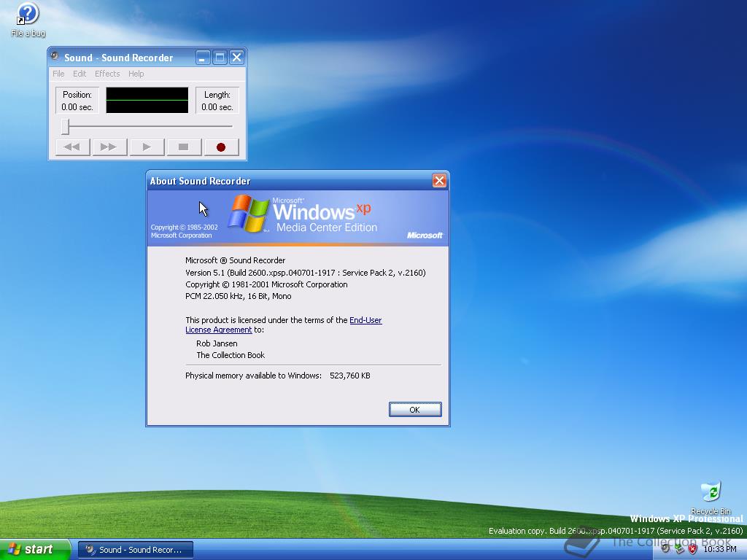Click the red Record button

click(x=221, y=147)
